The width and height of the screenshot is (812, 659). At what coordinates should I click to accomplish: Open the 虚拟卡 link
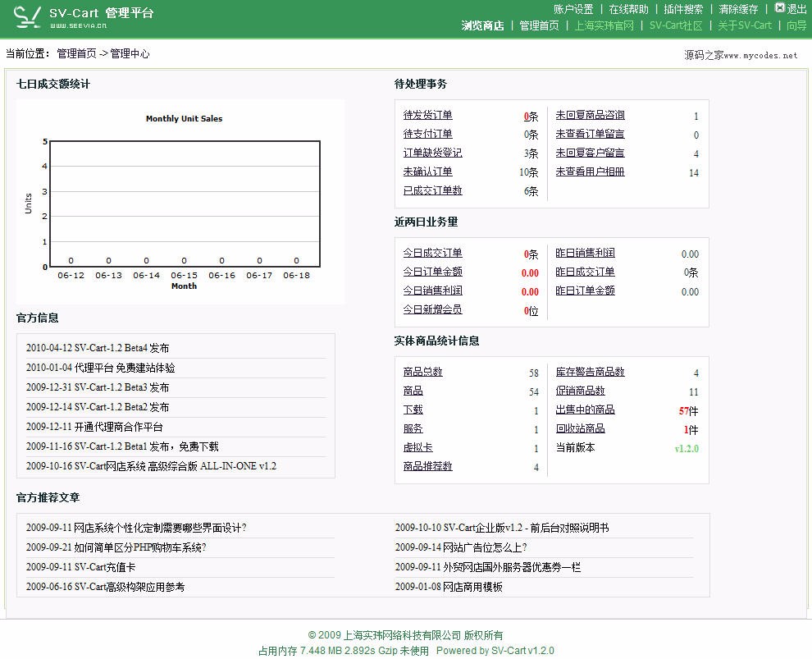418,447
